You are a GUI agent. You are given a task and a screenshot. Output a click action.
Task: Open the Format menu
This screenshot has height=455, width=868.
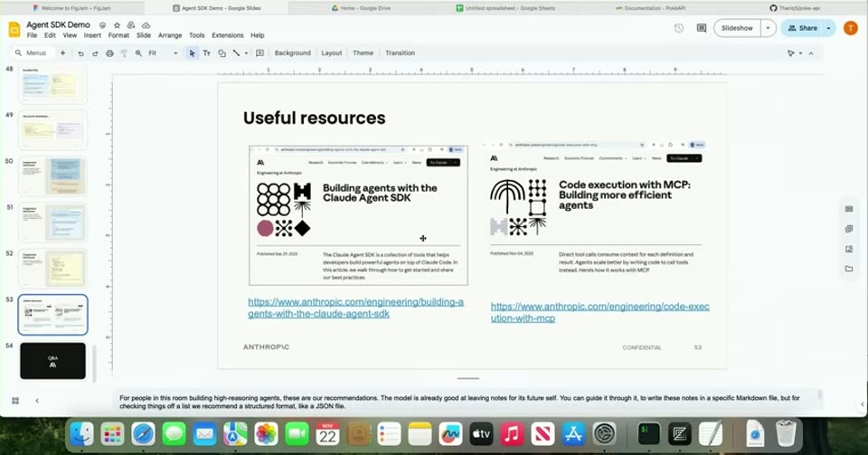[x=118, y=35]
